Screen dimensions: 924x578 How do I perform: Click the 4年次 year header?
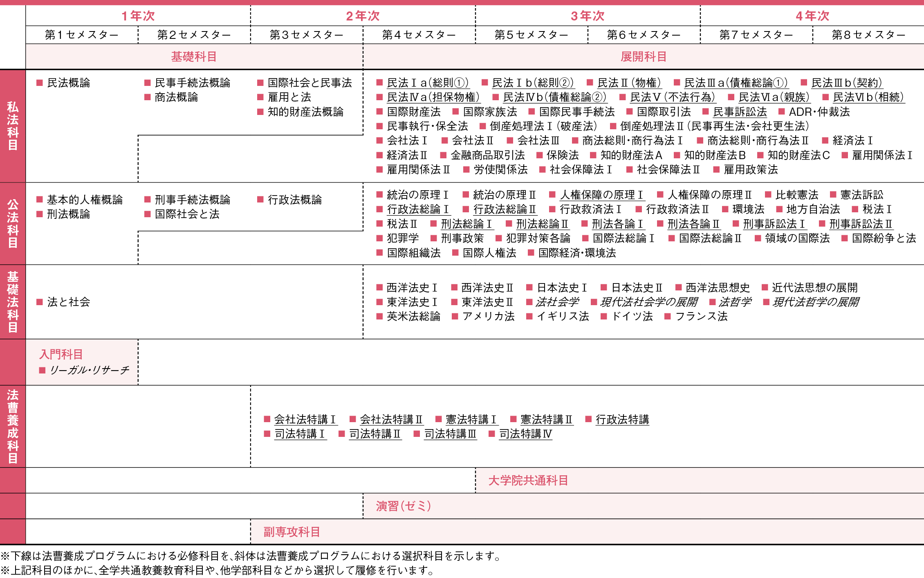click(x=813, y=16)
